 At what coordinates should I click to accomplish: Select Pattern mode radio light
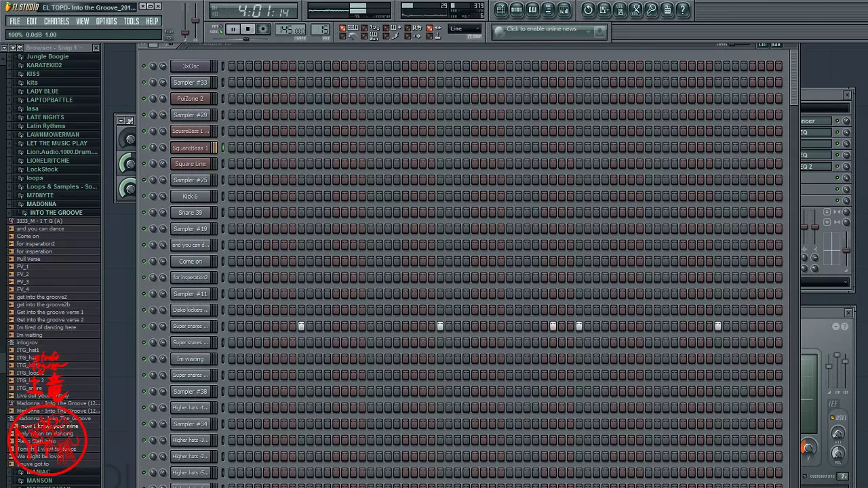point(220,26)
